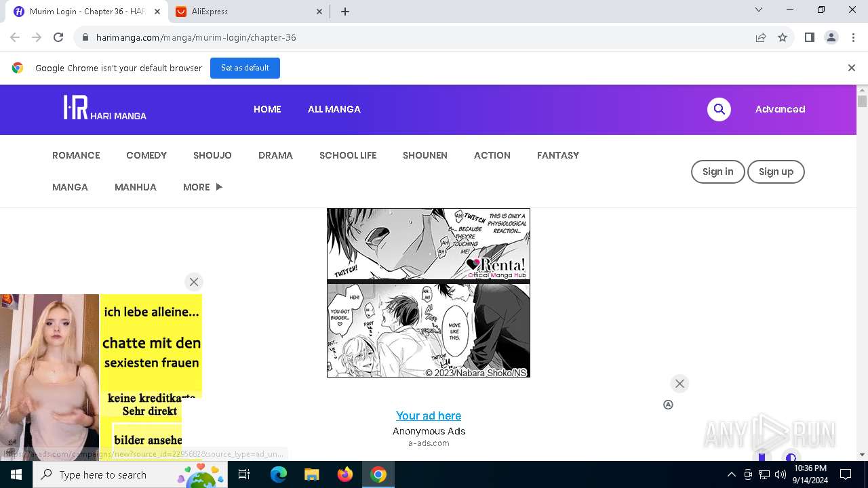Browse COMEDY genre
This screenshot has height=488, width=868.
point(146,155)
